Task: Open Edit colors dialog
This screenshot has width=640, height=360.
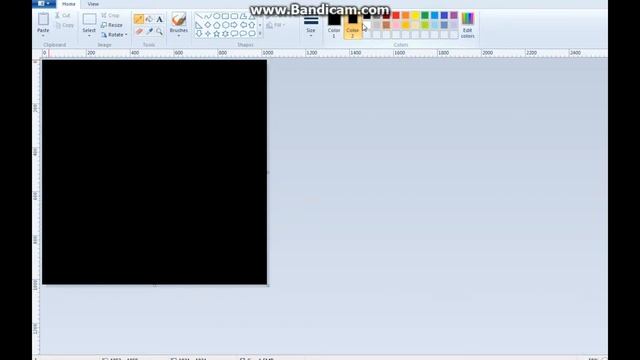Action: pos(468,25)
